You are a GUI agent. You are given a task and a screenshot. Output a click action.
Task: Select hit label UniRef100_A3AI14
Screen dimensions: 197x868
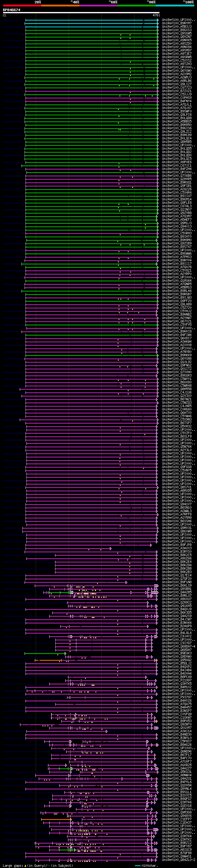point(177,731)
